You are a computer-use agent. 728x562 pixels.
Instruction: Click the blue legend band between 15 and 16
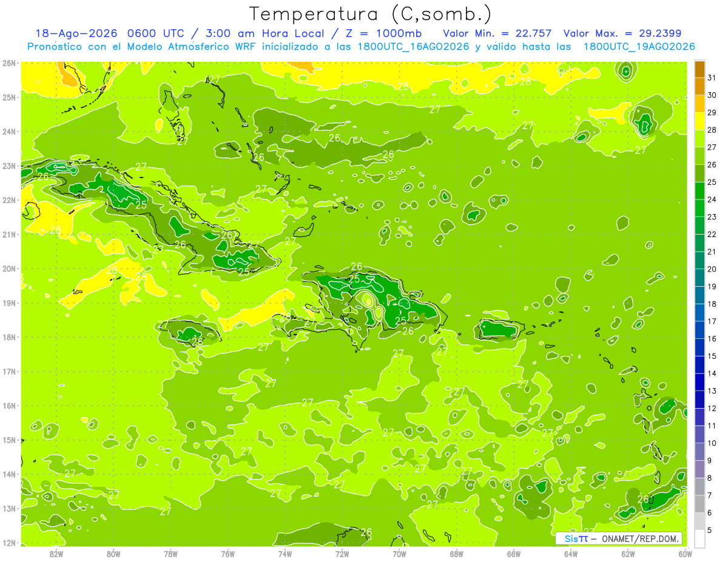click(699, 347)
